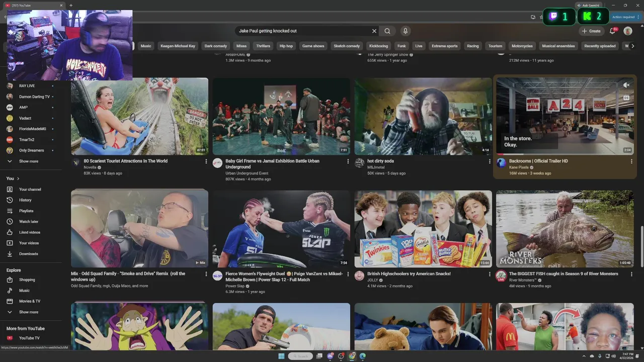Image resolution: width=644 pixels, height=362 pixels.
Task: Open Your channel from the sidebar
Action: click(31, 190)
